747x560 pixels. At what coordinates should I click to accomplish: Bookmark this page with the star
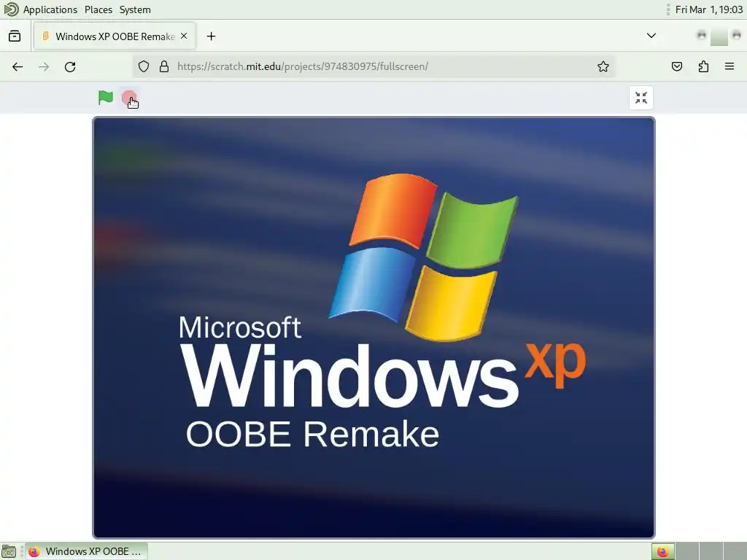(603, 66)
